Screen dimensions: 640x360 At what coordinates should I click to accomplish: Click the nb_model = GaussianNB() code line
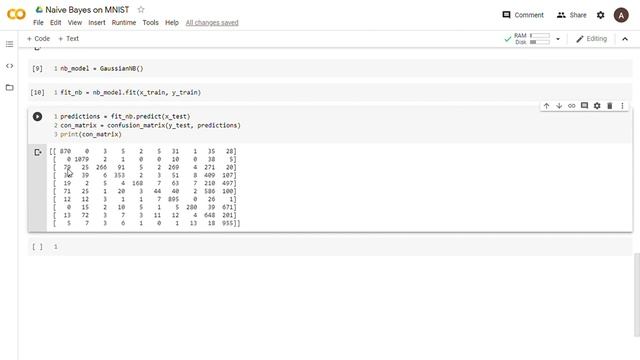pos(102,69)
